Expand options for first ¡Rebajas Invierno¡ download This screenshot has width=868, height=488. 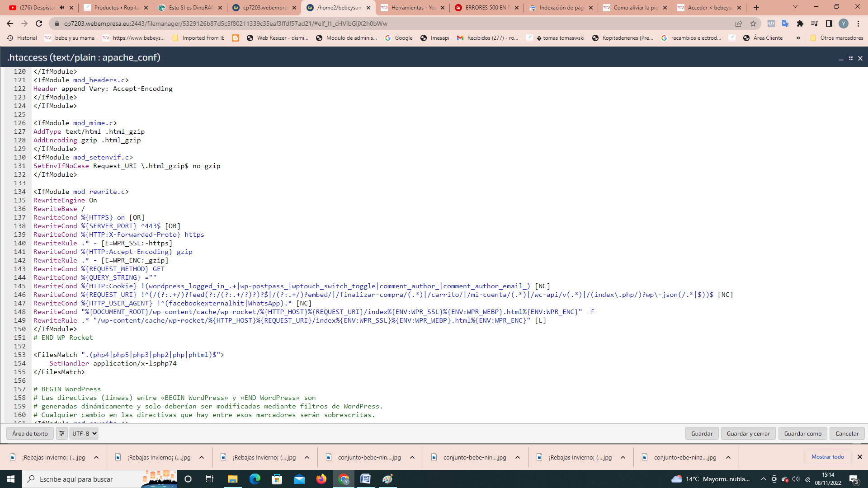(96, 457)
